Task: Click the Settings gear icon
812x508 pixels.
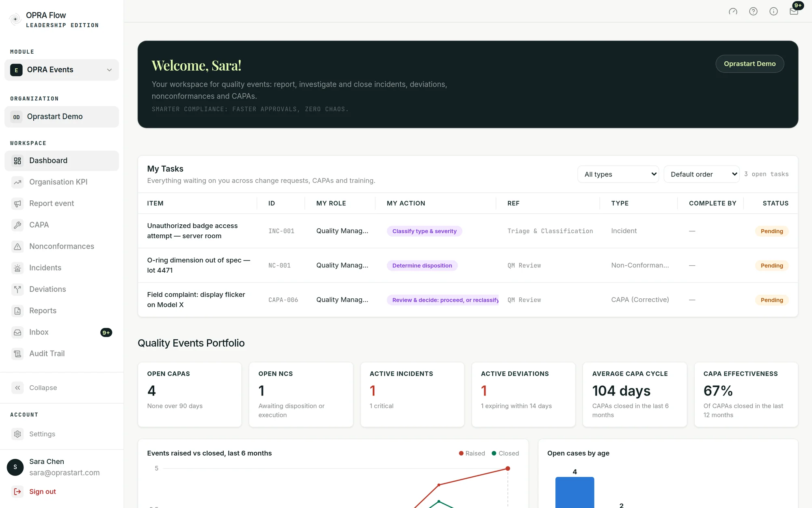Action: (x=17, y=434)
